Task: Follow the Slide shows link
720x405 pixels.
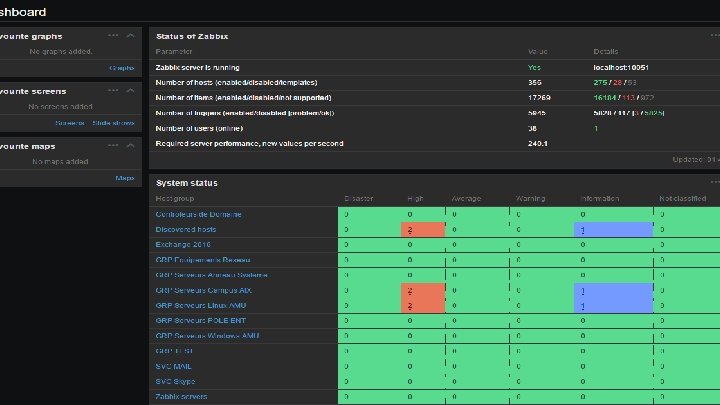Action: [x=113, y=123]
